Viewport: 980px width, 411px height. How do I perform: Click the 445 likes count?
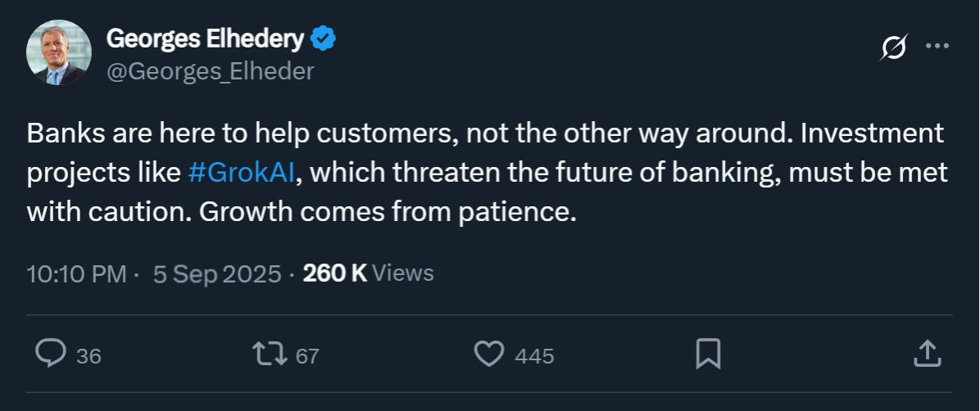(x=534, y=356)
